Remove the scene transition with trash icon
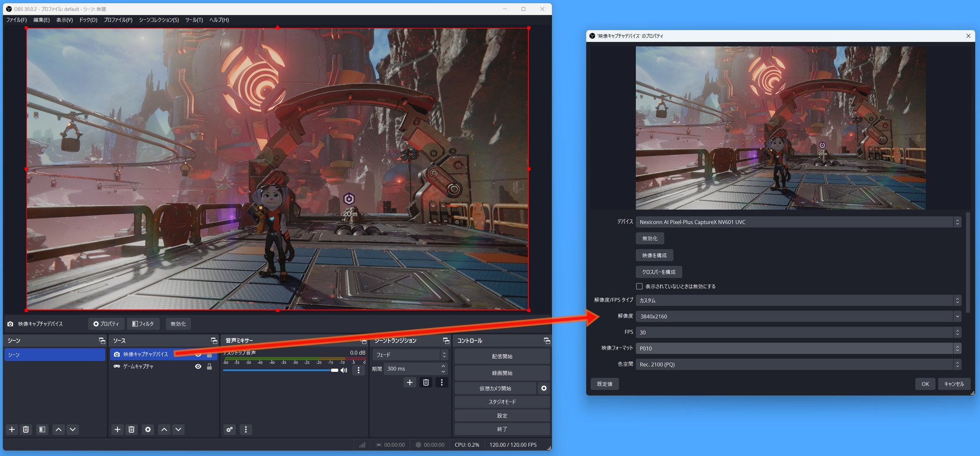This screenshot has height=456, width=980. coord(426,382)
